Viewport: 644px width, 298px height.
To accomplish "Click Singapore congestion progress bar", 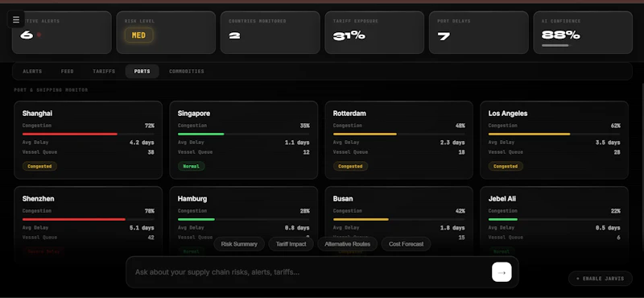I will pos(244,134).
